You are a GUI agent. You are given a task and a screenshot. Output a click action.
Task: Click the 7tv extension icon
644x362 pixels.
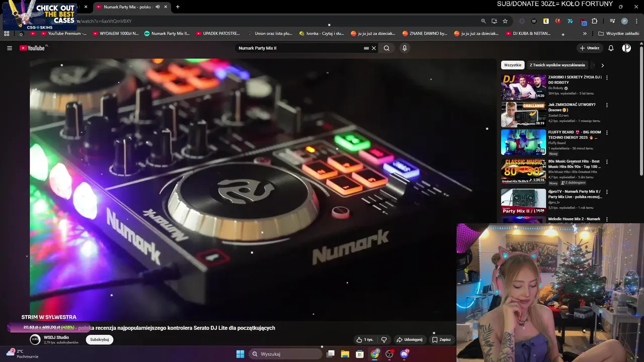[570, 21]
